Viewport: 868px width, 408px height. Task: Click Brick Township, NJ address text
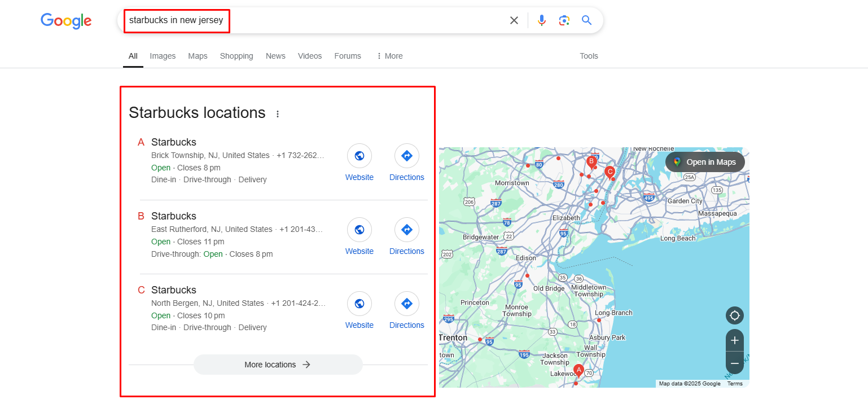coord(211,155)
